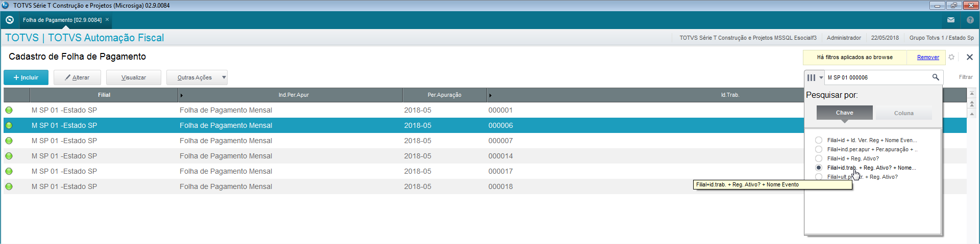The width and height of the screenshot is (980, 244).
Task: Sort by the Per.Apuração column header
Action: [x=445, y=95]
